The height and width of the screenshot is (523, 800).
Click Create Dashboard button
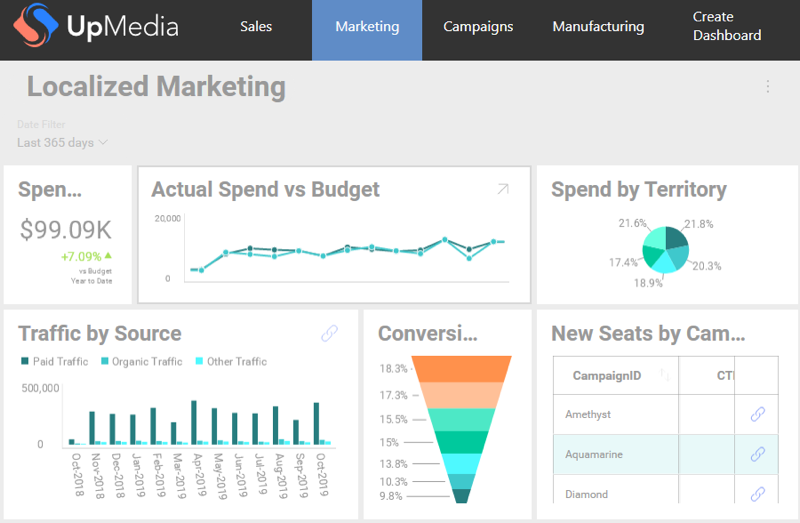727,27
